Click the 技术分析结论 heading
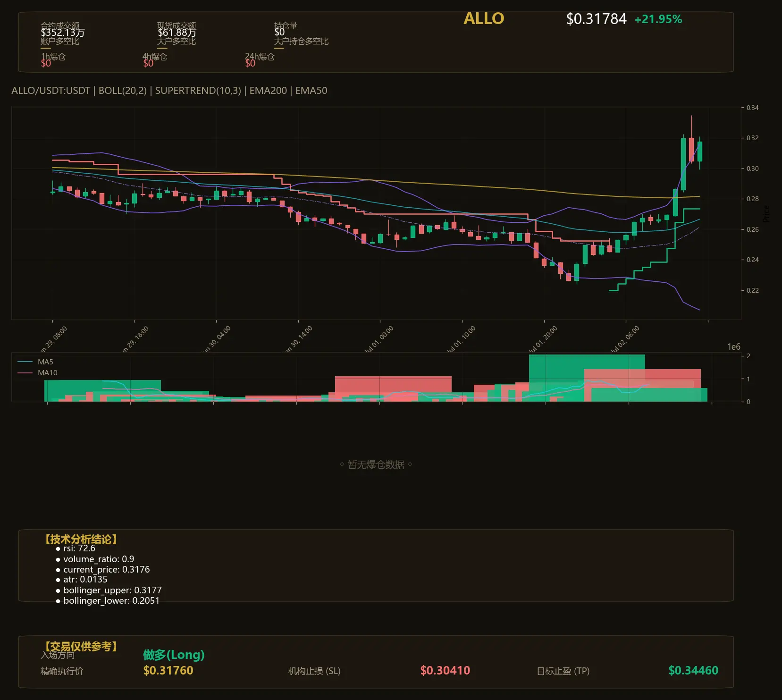 81,540
